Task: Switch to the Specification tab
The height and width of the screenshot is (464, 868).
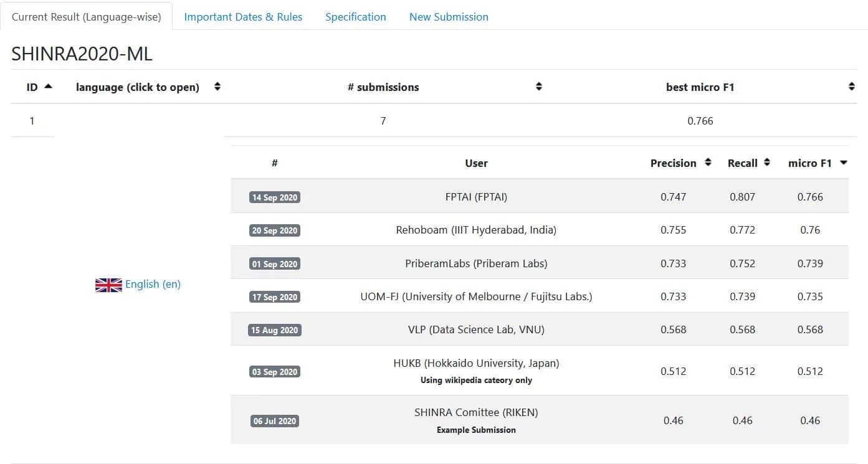Action: click(356, 17)
